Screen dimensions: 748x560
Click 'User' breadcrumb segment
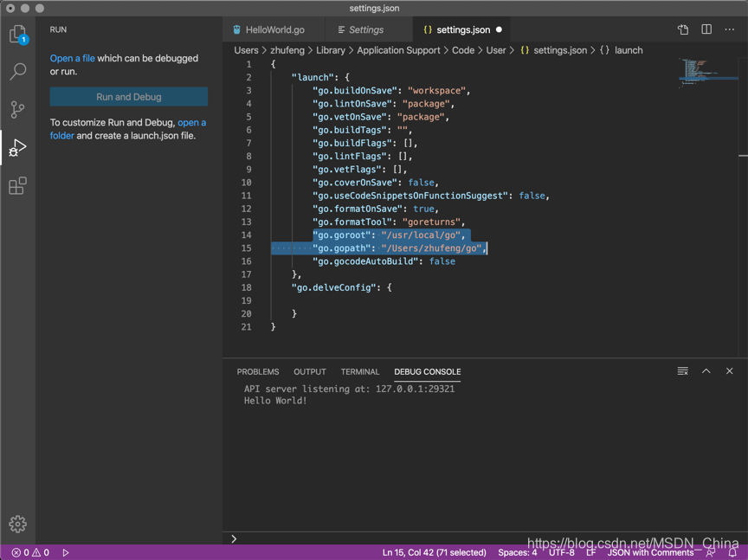[x=496, y=50]
